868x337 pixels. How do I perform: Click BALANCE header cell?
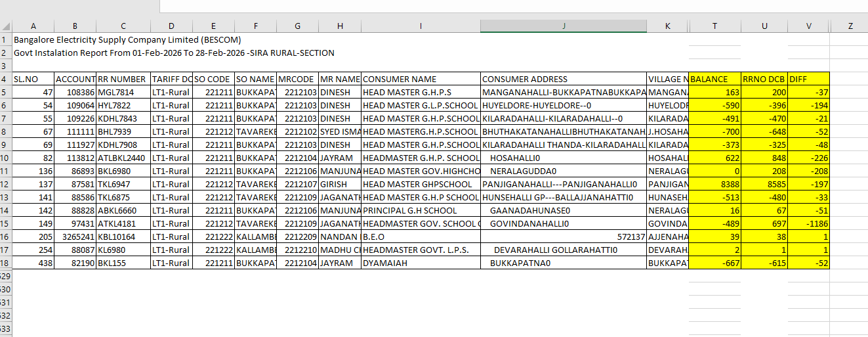(x=714, y=79)
